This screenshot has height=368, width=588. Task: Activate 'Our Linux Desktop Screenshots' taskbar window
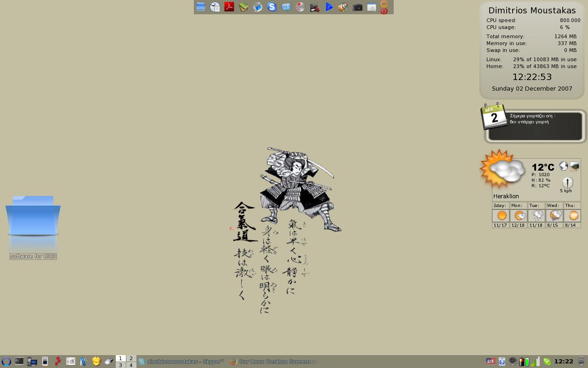274,362
